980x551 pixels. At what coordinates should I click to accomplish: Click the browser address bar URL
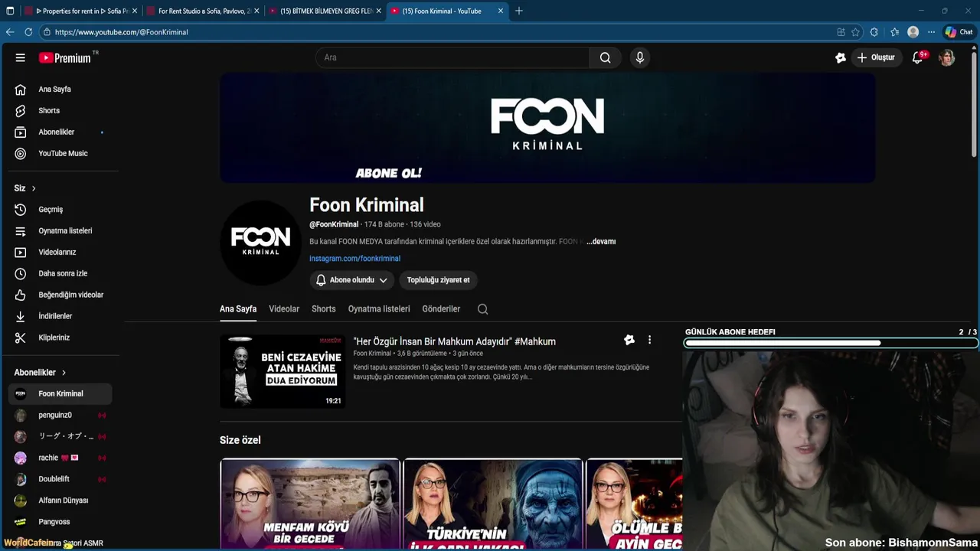(121, 32)
